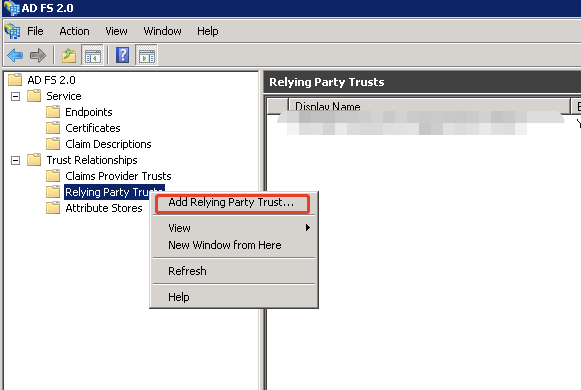Select Endpoints in the tree
The height and width of the screenshot is (390, 581).
point(89,112)
